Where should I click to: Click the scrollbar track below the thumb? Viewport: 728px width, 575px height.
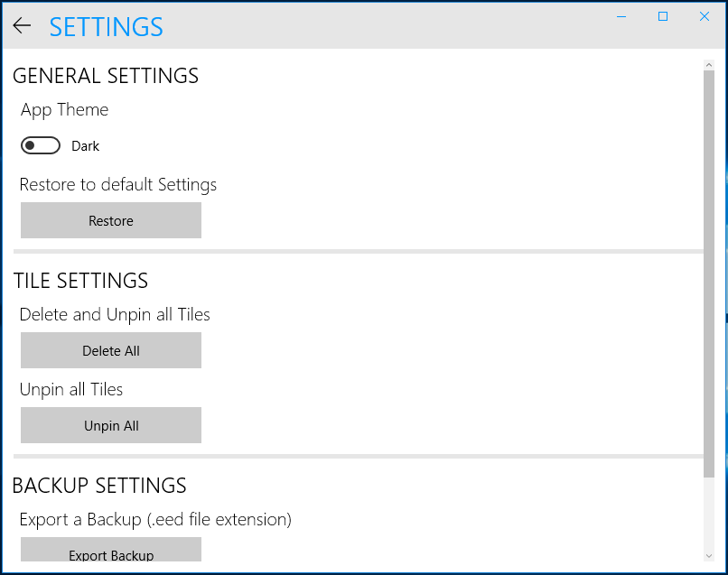click(x=708, y=514)
